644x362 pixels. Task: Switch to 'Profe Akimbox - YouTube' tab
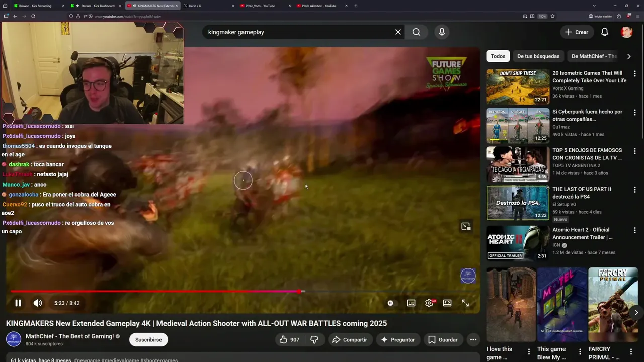(x=323, y=6)
